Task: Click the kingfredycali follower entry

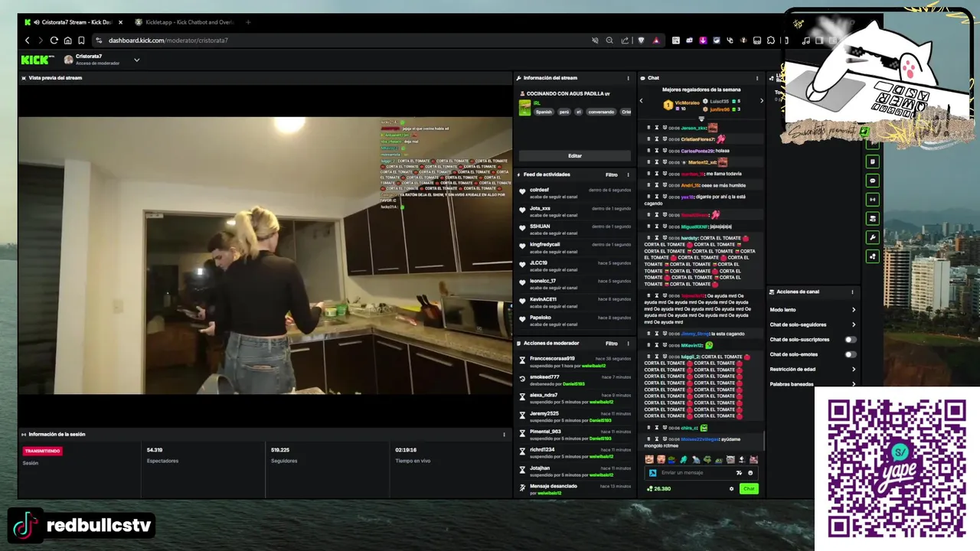Action: pyautogui.click(x=575, y=248)
